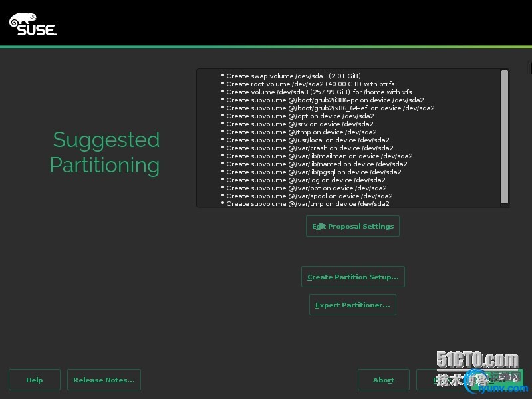This screenshot has width=532, height=399.
Task: Select subvolume line '@/var/log'
Action: tap(306, 180)
